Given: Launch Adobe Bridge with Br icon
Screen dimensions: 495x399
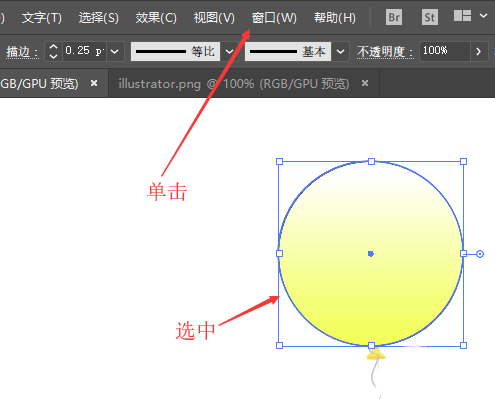Looking at the screenshot, I should (394, 17).
